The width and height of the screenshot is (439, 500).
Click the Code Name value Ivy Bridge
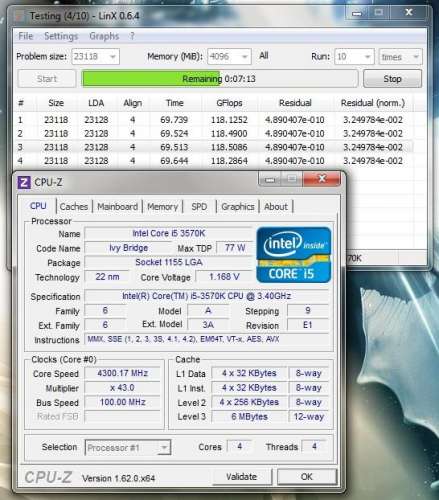point(129,248)
